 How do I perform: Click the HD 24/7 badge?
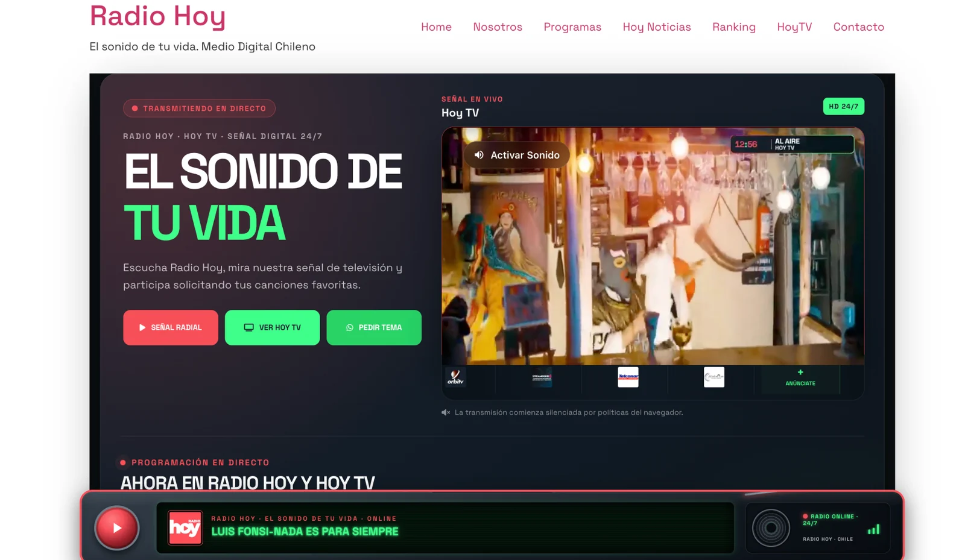(843, 106)
